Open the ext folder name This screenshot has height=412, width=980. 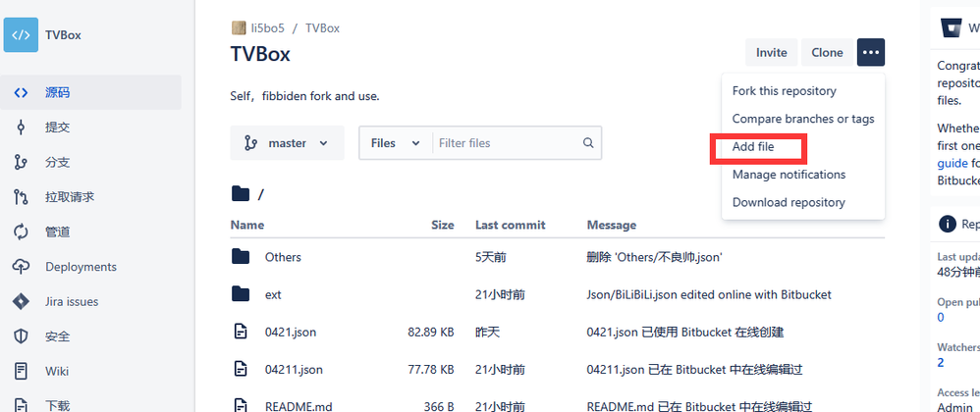[273, 294]
